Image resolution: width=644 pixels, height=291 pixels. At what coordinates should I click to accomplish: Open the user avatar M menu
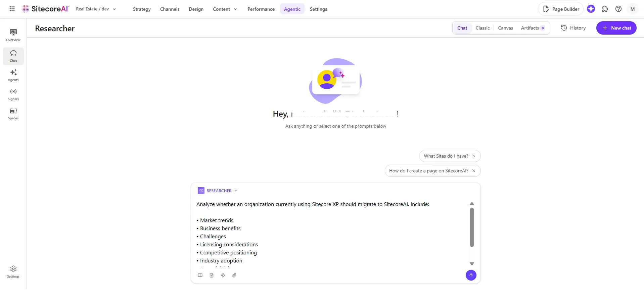(633, 9)
